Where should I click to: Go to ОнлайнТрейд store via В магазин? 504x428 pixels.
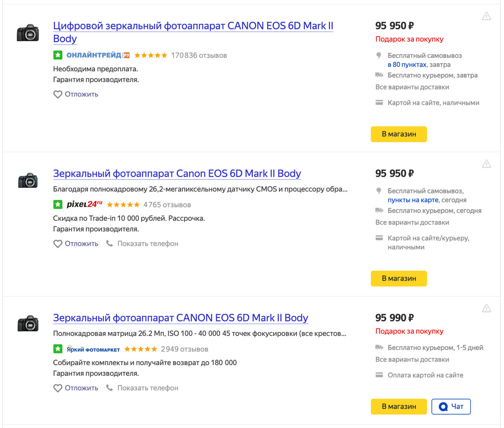coord(399,134)
